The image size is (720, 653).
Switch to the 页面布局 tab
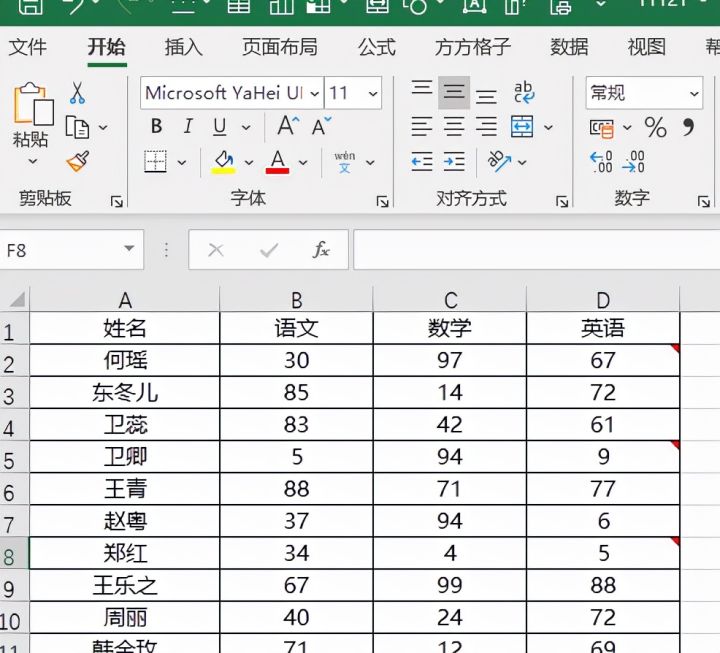pyautogui.click(x=280, y=47)
